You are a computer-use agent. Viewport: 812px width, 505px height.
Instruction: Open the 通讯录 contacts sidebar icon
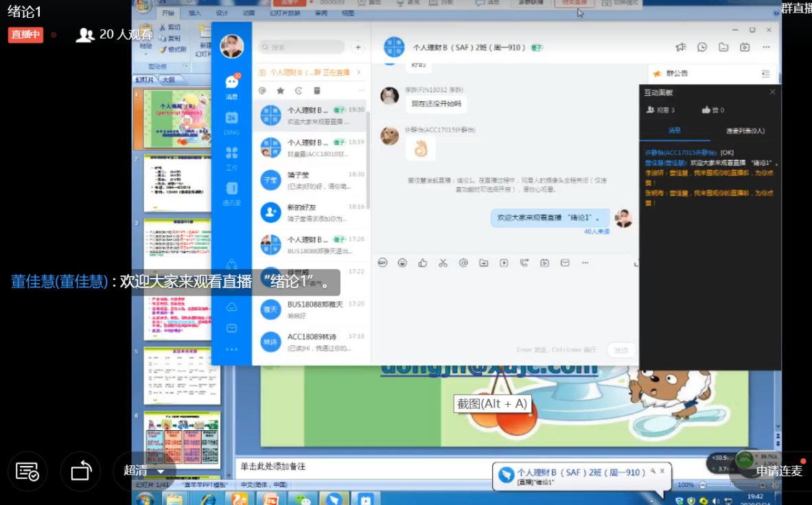(231, 191)
